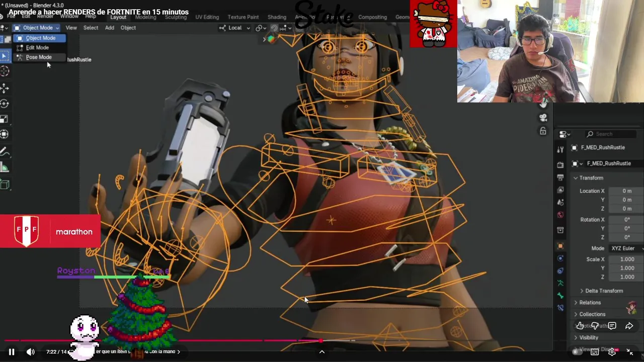Select the Add Cube tool

click(x=5, y=185)
